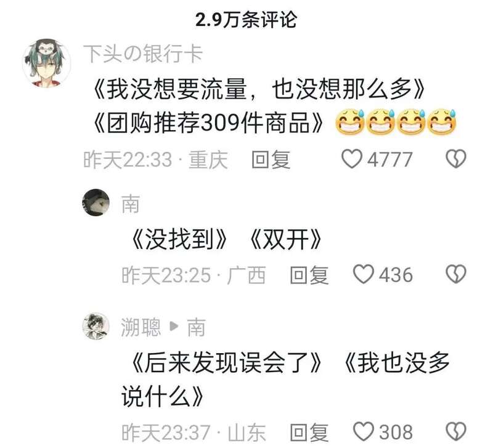Reply to 溯聰's comment from 山东
Image resolution: width=493 pixels, height=448 pixels.
point(309,432)
